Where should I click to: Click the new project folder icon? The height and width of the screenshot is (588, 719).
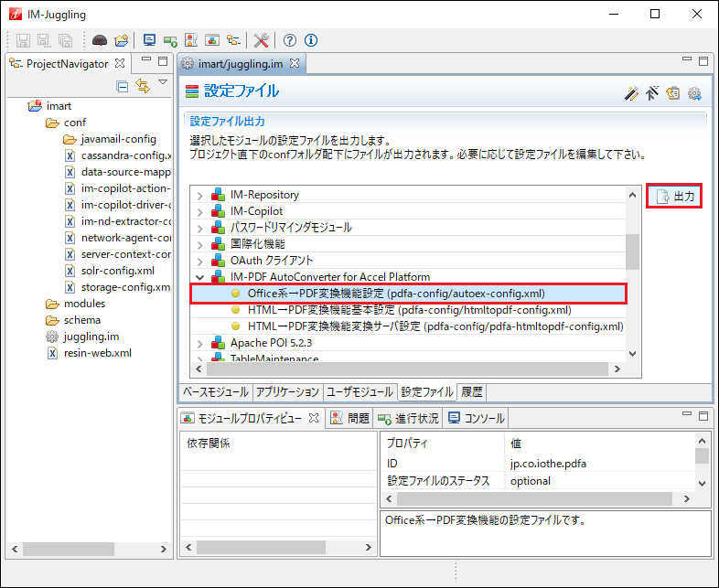pyautogui.click(x=122, y=40)
